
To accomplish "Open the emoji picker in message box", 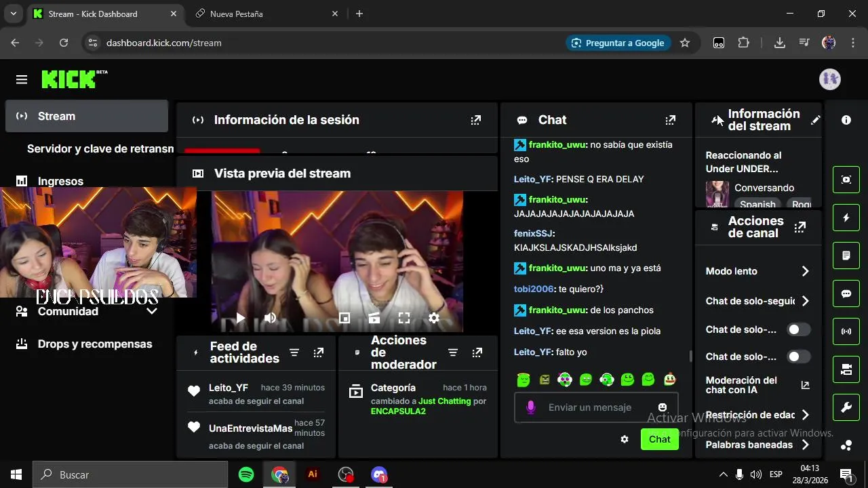I will tap(663, 407).
